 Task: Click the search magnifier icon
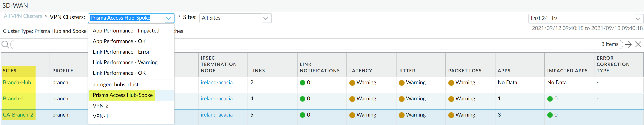(5, 44)
